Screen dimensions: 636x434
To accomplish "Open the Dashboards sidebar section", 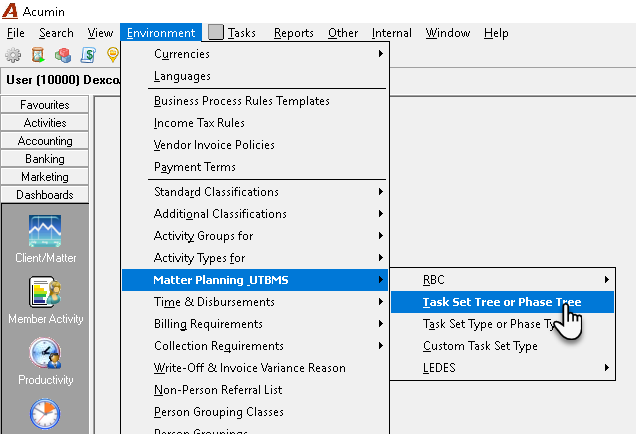I will point(45,195).
